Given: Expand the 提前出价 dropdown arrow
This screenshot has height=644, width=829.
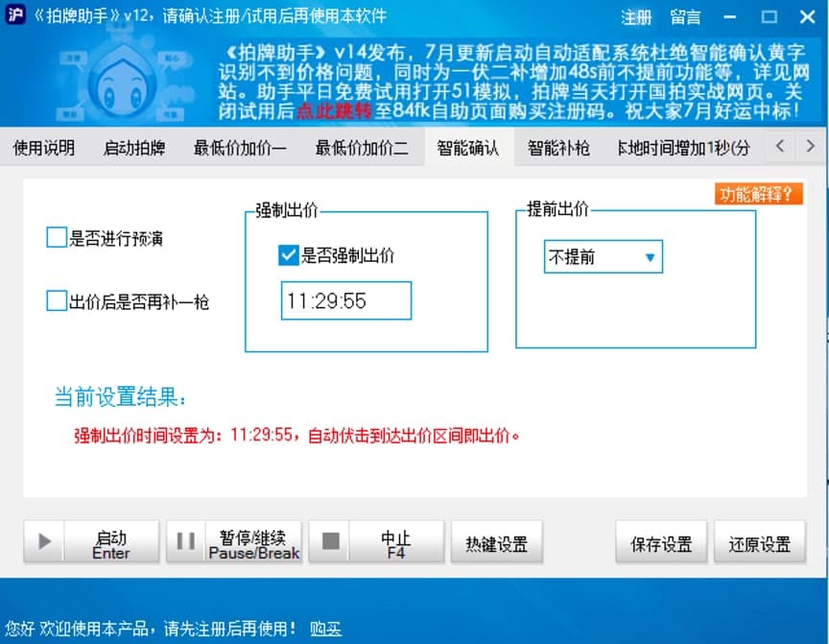Looking at the screenshot, I should tap(651, 256).
